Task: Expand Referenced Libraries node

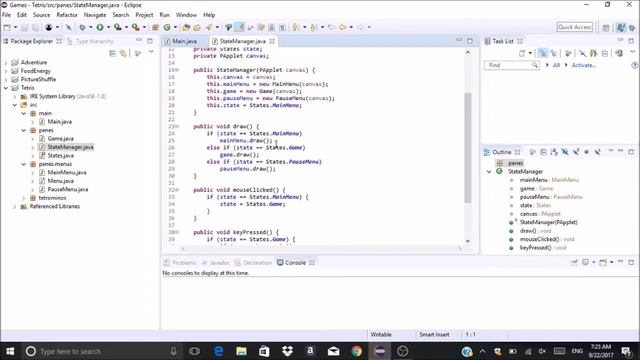Action: point(15,207)
